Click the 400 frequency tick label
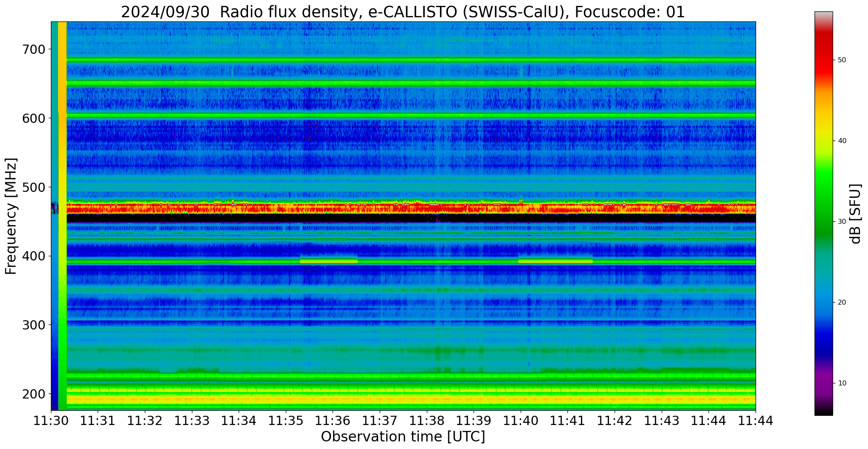868x449 pixels. click(34, 256)
